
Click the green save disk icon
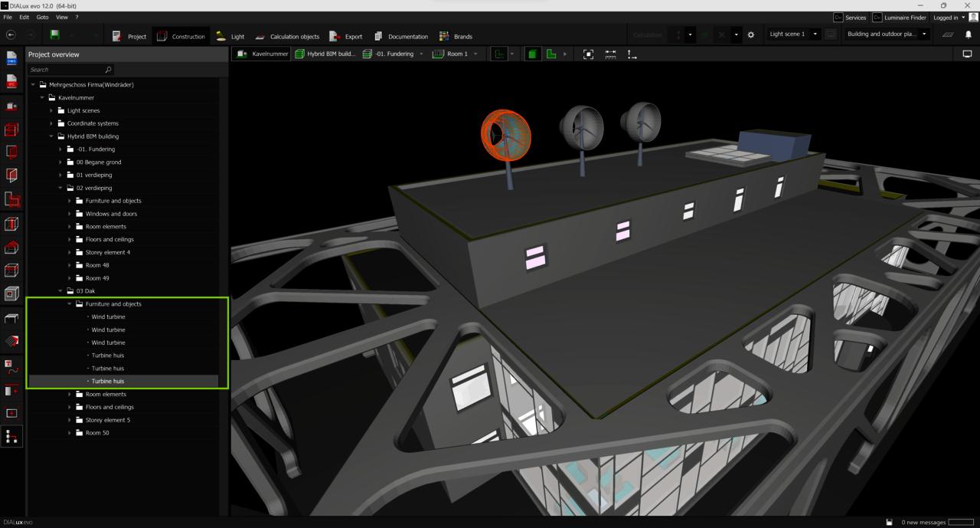click(54, 34)
